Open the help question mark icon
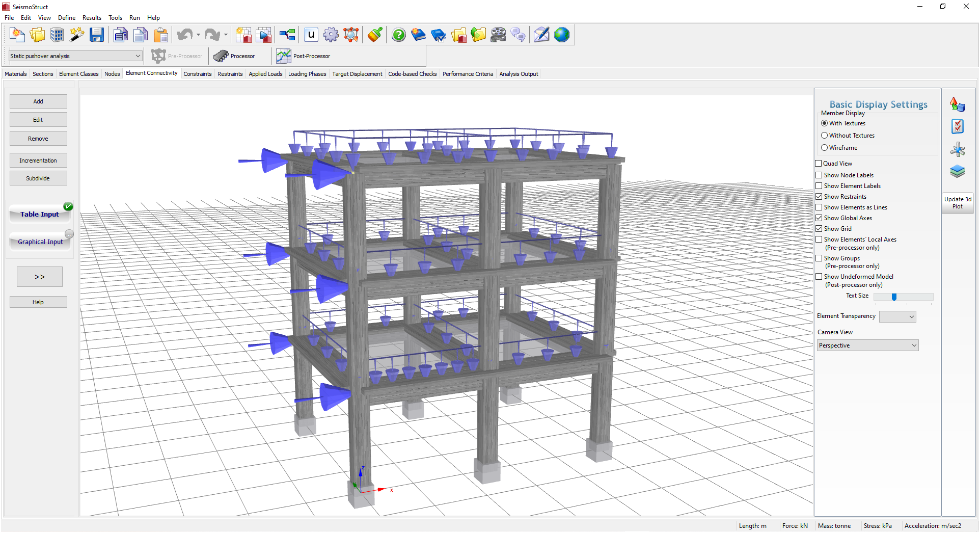 [398, 35]
